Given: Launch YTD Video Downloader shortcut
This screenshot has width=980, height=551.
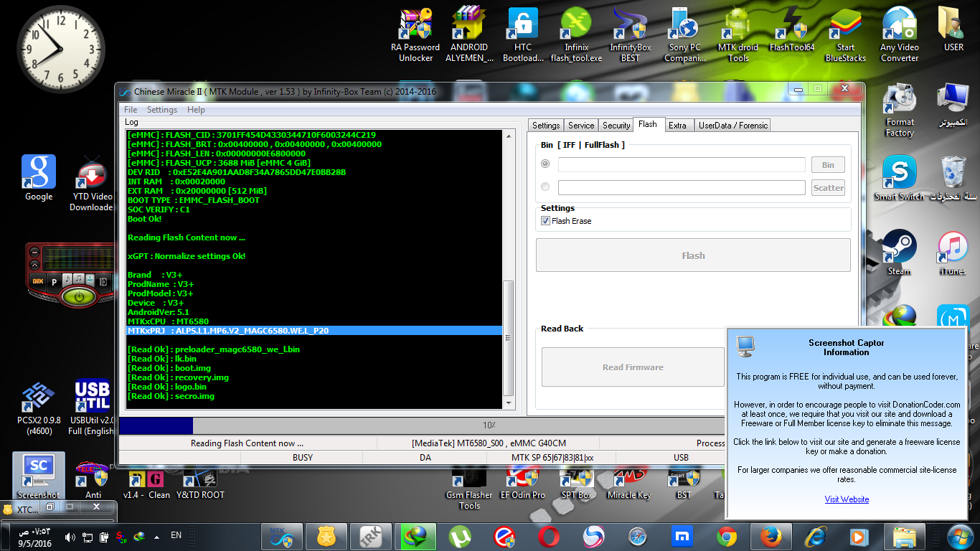Looking at the screenshot, I should click(x=92, y=184).
